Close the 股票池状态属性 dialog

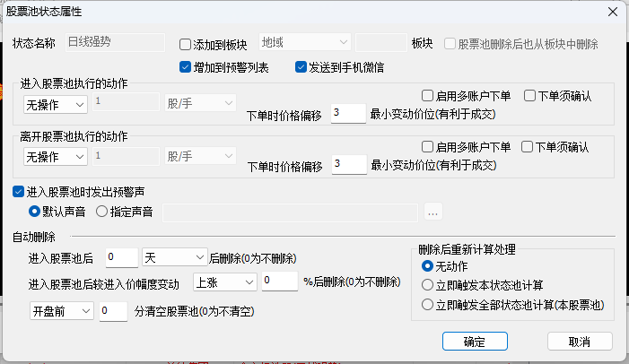point(613,12)
